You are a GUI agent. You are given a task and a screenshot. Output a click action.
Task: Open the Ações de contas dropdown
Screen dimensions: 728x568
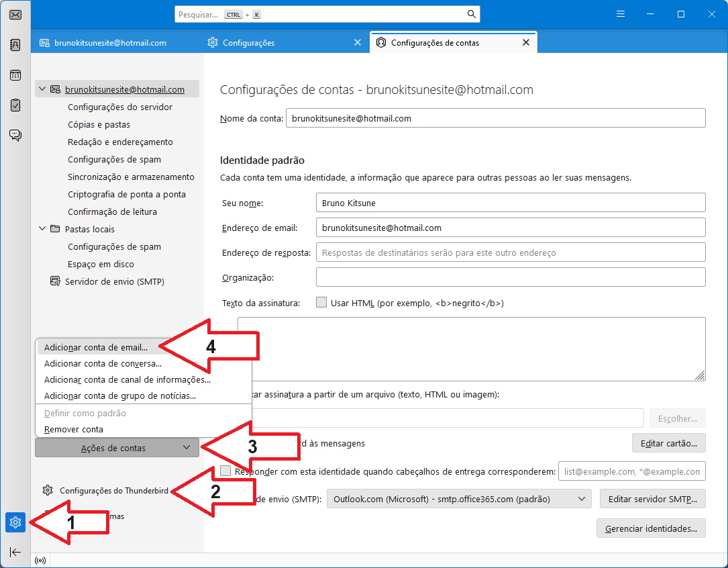click(117, 448)
